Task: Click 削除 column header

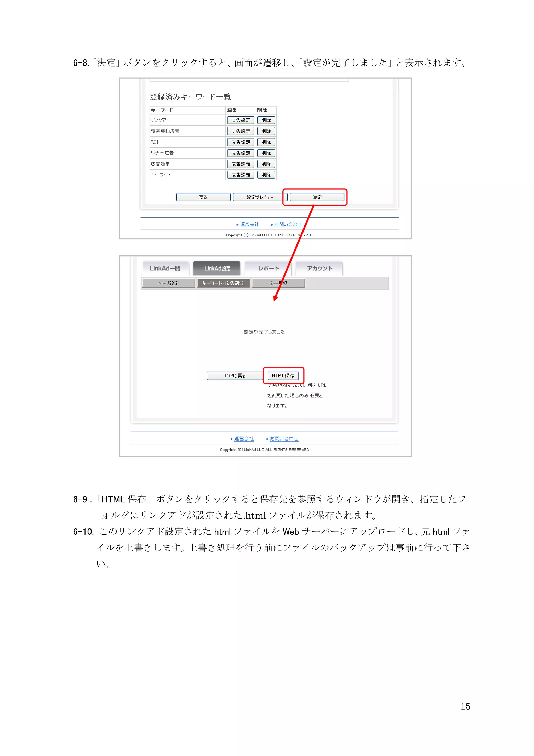Action: coord(266,110)
